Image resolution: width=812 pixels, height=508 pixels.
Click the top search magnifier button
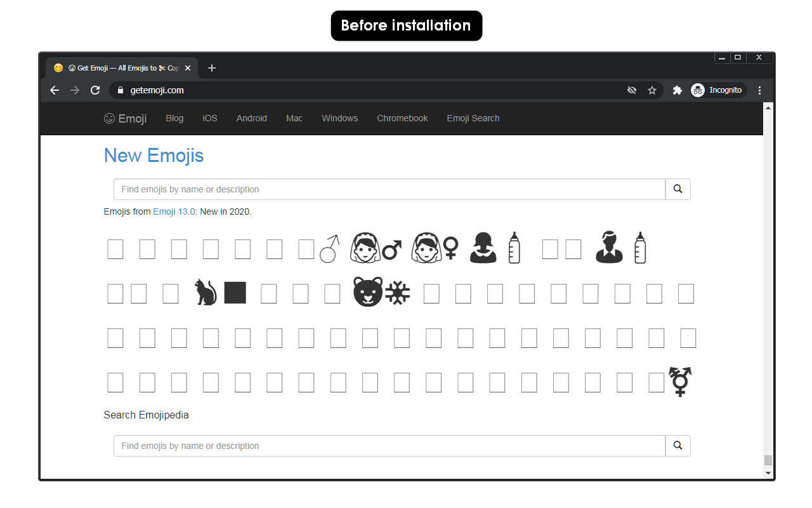(x=678, y=189)
